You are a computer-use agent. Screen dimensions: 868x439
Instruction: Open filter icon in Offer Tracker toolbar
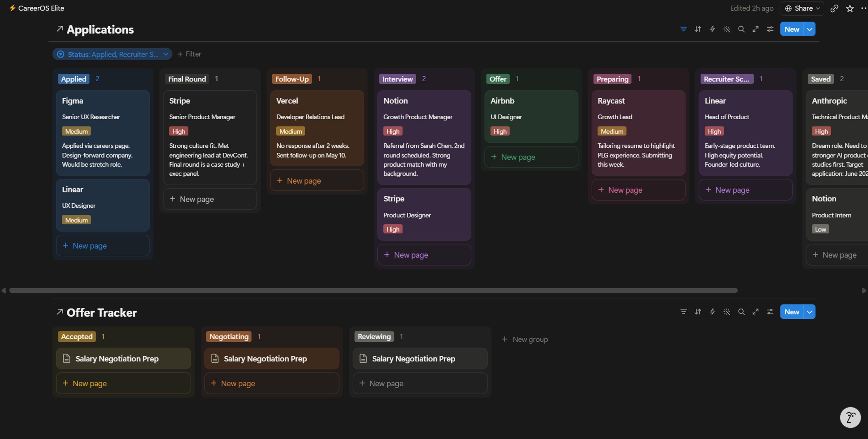click(683, 312)
